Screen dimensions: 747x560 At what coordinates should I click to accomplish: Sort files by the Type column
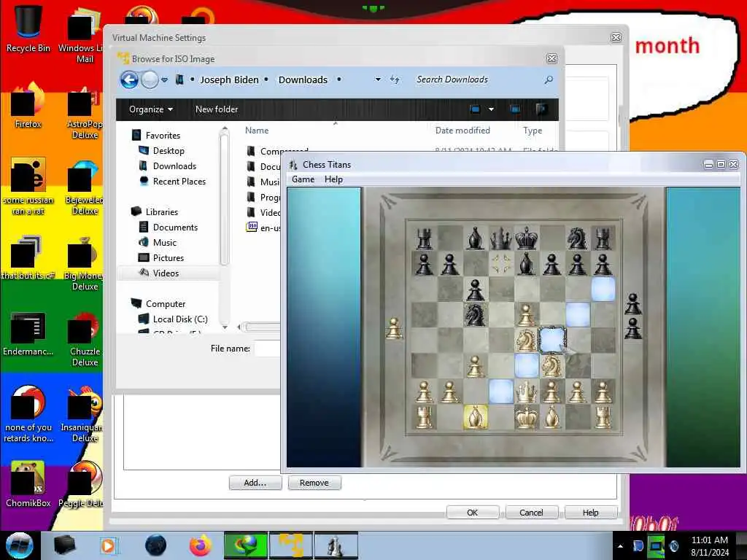pos(533,131)
